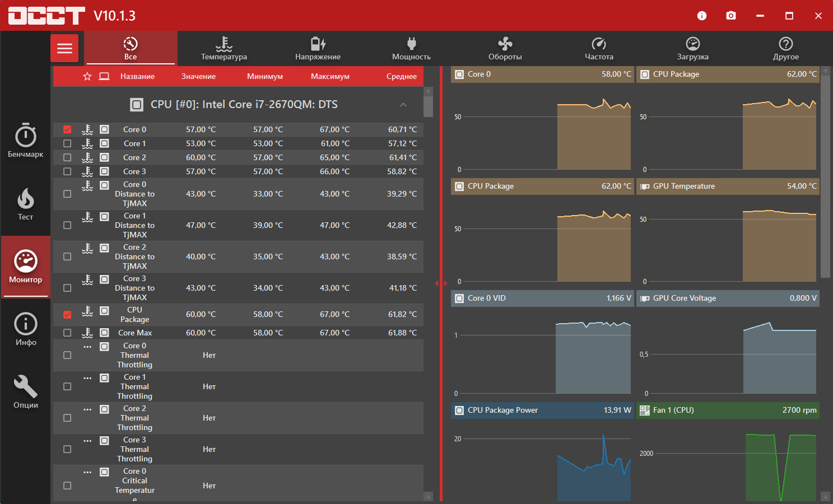Open the Инфо sidebar section
This screenshot has width=833, height=504.
pyautogui.click(x=26, y=329)
